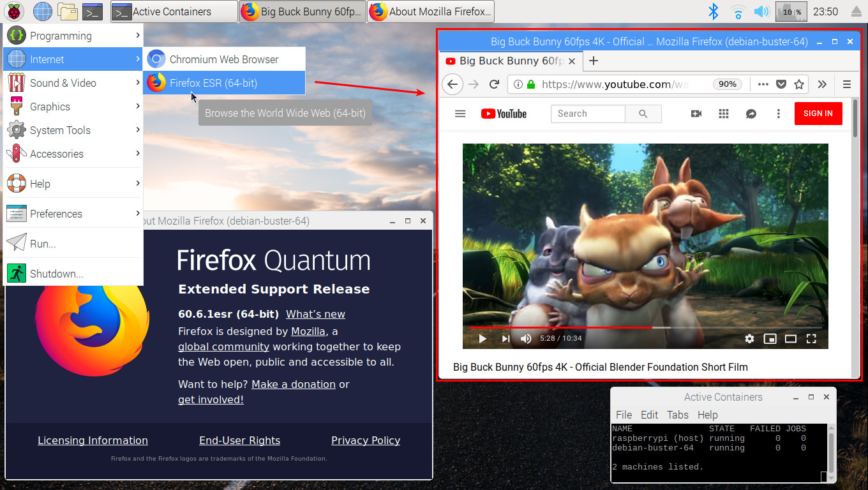Expand the Graphics submenu

(x=73, y=107)
